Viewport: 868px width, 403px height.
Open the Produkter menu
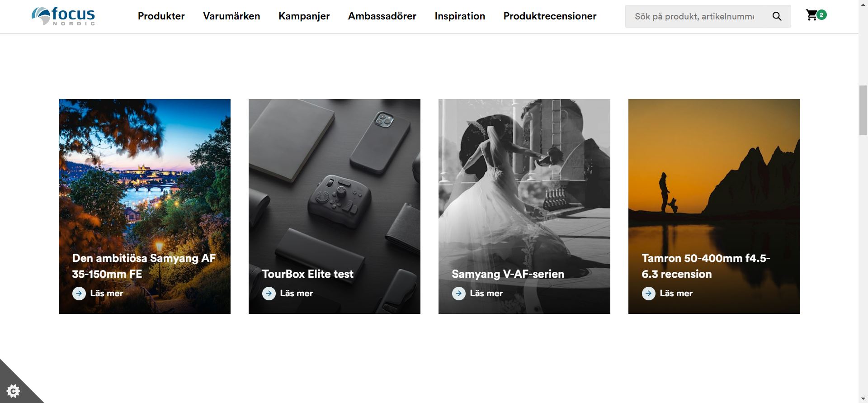tap(161, 16)
